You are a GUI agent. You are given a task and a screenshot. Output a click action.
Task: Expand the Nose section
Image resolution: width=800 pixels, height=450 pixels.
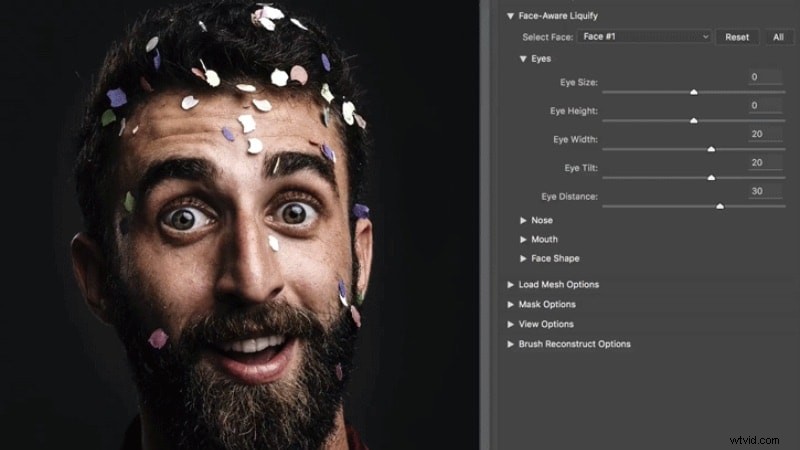(523, 220)
